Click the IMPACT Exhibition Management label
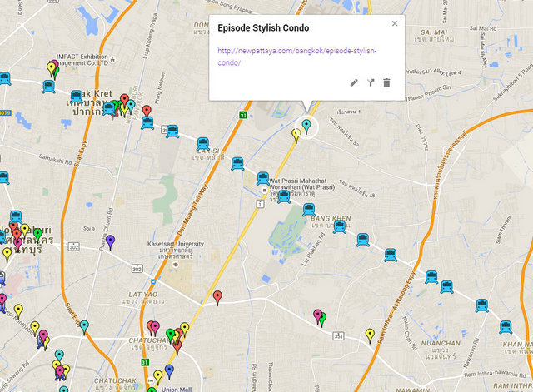 click(x=82, y=60)
